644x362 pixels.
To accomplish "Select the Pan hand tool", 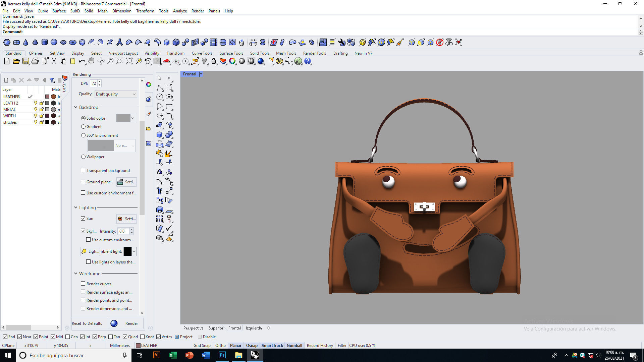I will pyautogui.click(x=91, y=61).
